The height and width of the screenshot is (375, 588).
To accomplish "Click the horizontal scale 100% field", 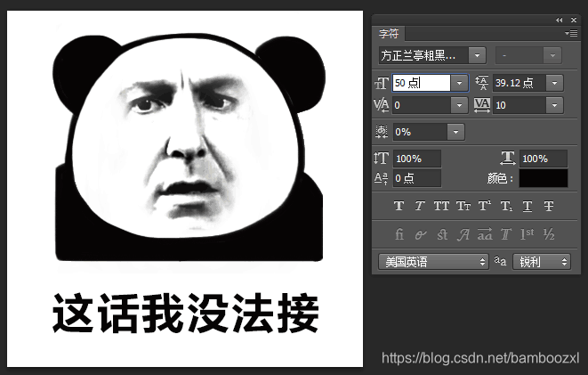I will [x=544, y=159].
